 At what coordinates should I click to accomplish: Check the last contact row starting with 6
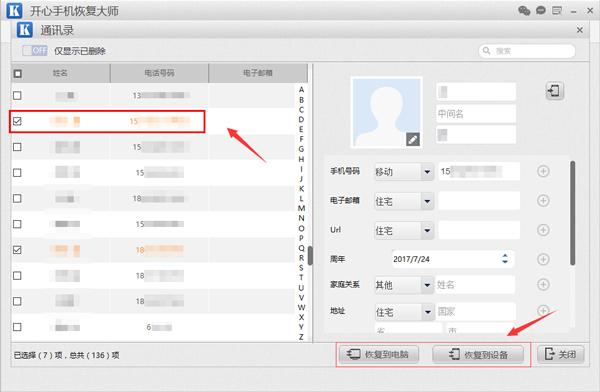17,327
